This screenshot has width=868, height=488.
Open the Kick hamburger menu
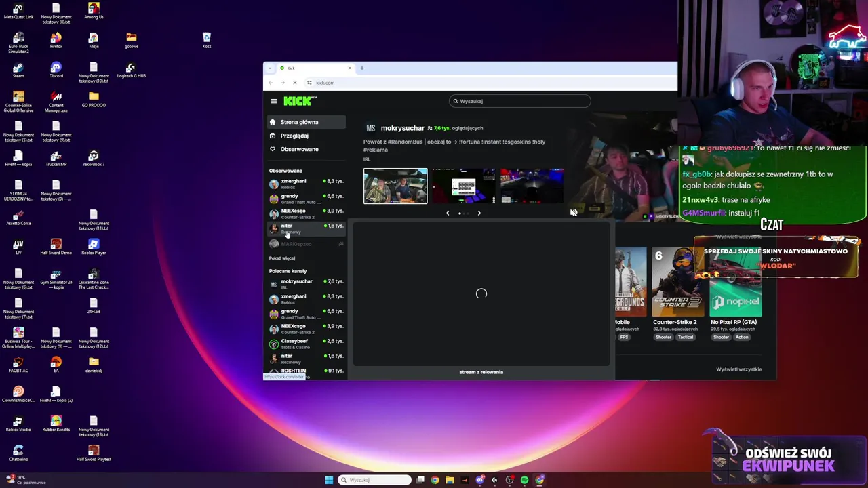coord(274,101)
